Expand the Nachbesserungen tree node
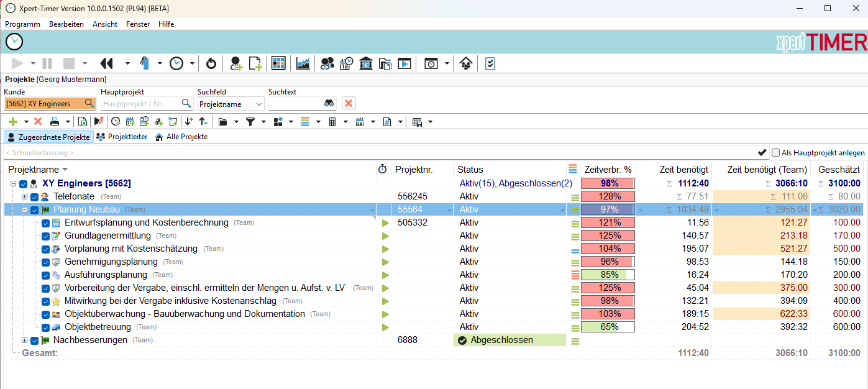The height and width of the screenshot is (389, 868). click(x=25, y=341)
